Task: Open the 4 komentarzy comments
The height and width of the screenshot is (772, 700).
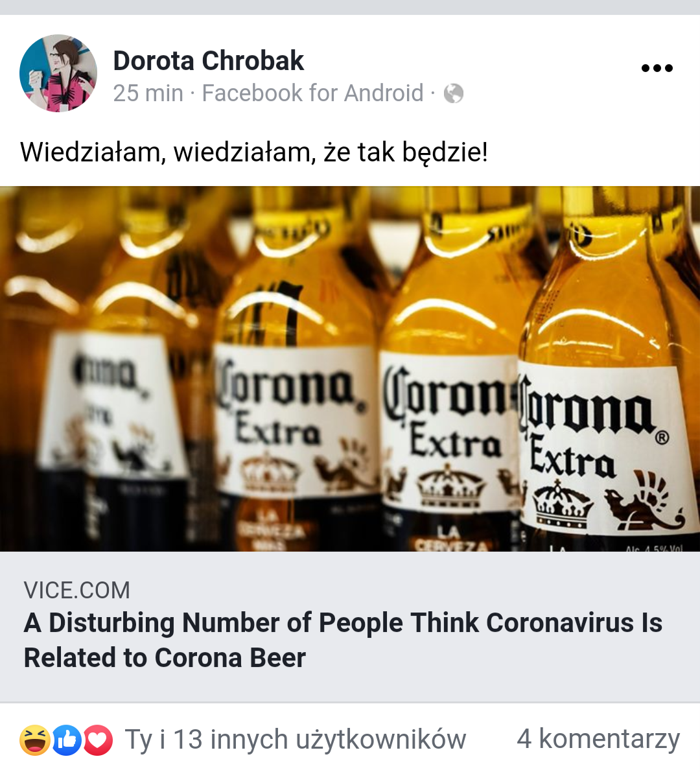Action: pyautogui.click(x=598, y=739)
